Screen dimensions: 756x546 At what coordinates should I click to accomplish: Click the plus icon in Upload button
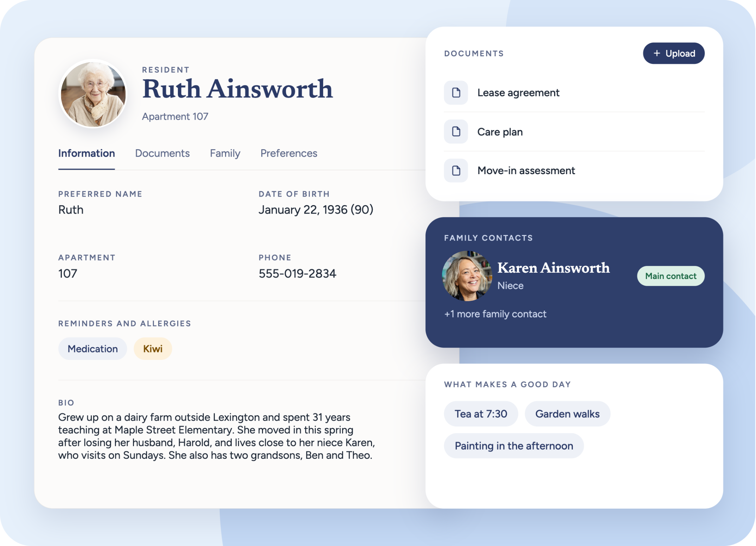[x=657, y=53]
